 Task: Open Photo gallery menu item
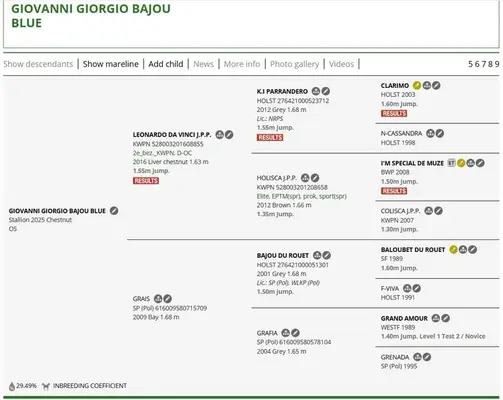point(294,64)
